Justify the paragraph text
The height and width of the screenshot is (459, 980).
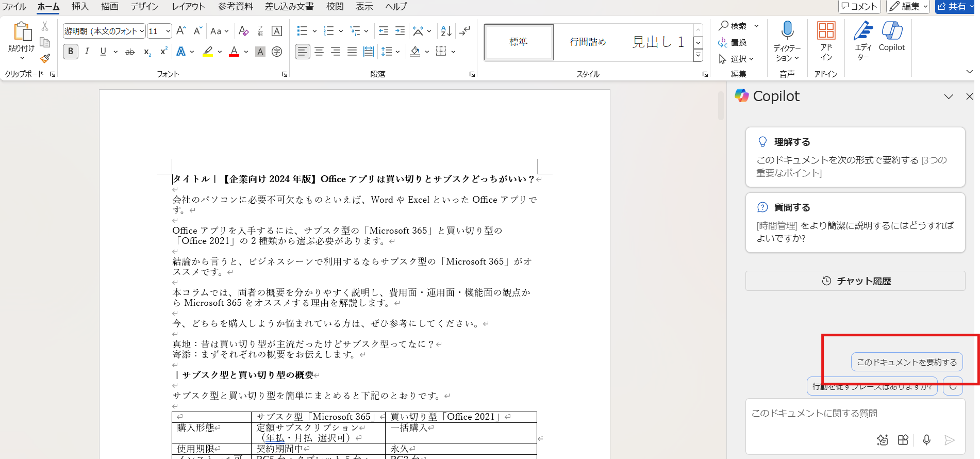click(352, 52)
